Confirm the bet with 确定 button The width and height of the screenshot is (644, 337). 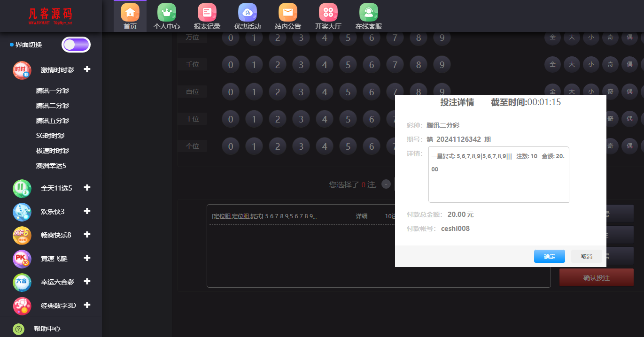[x=549, y=256]
